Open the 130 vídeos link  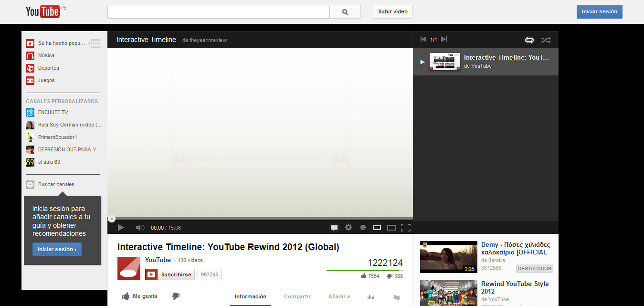[190, 261]
